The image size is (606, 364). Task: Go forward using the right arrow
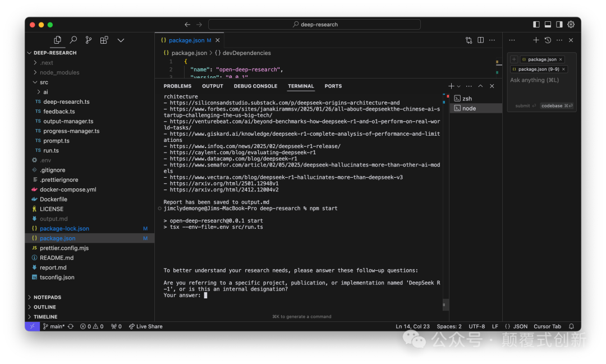[199, 24]
